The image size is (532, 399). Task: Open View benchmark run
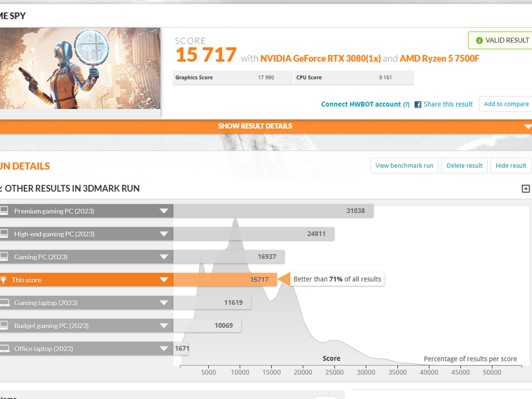coord(404,165)
